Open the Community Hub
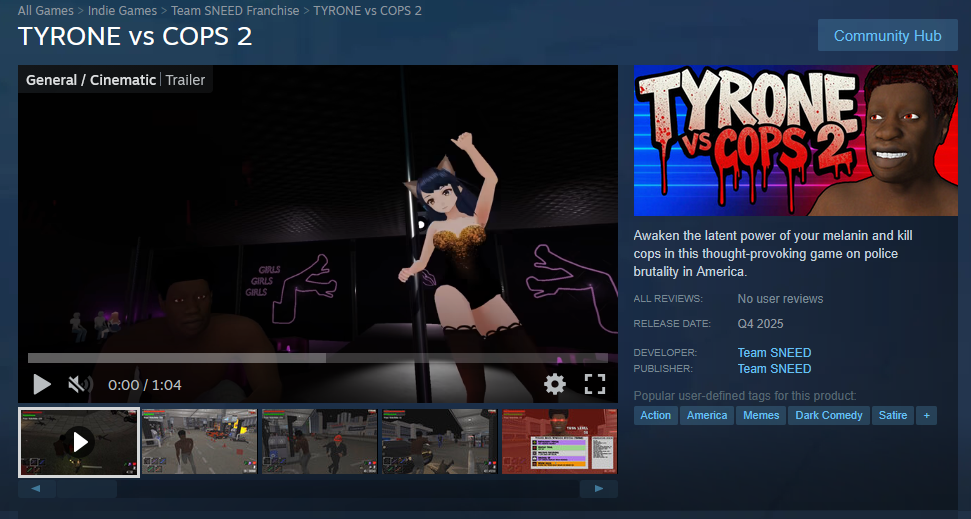The width and height of the screenshot is (971, 519). pos(887,35)
